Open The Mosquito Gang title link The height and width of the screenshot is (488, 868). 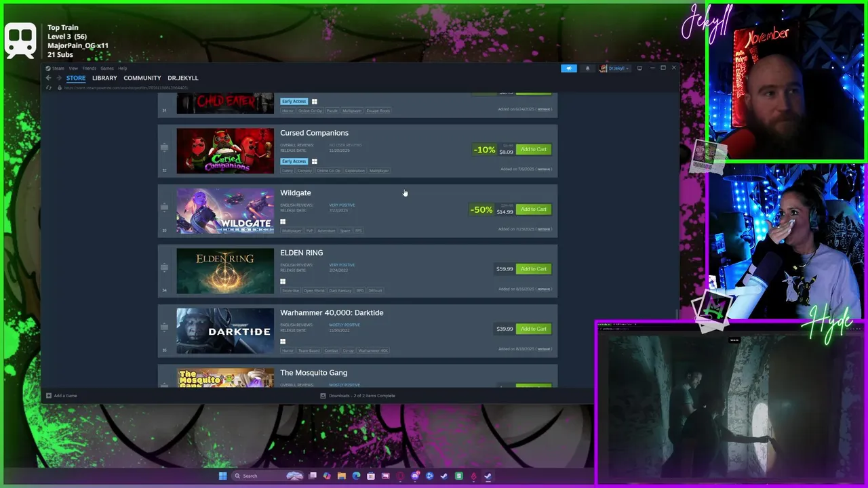(313, 373)
